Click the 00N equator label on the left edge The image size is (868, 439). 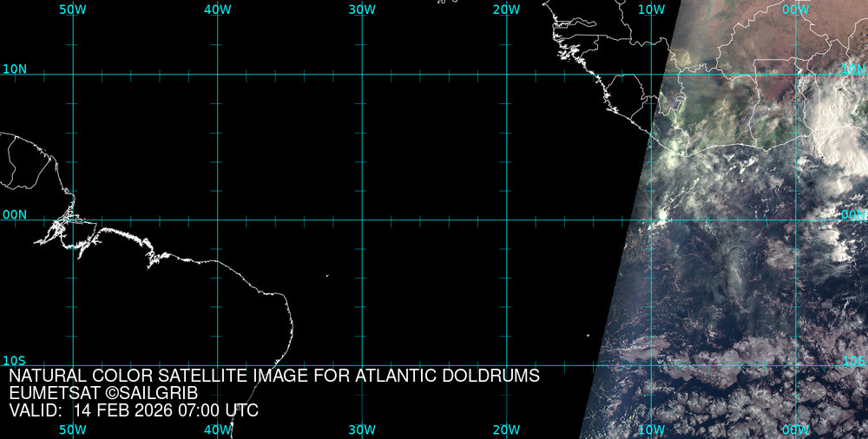click(15, 214)
